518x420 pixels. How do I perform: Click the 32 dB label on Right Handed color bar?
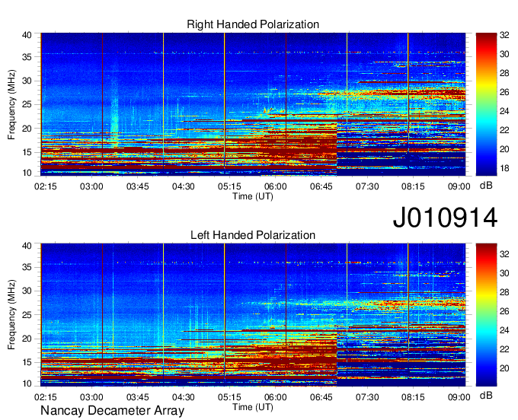504,35
